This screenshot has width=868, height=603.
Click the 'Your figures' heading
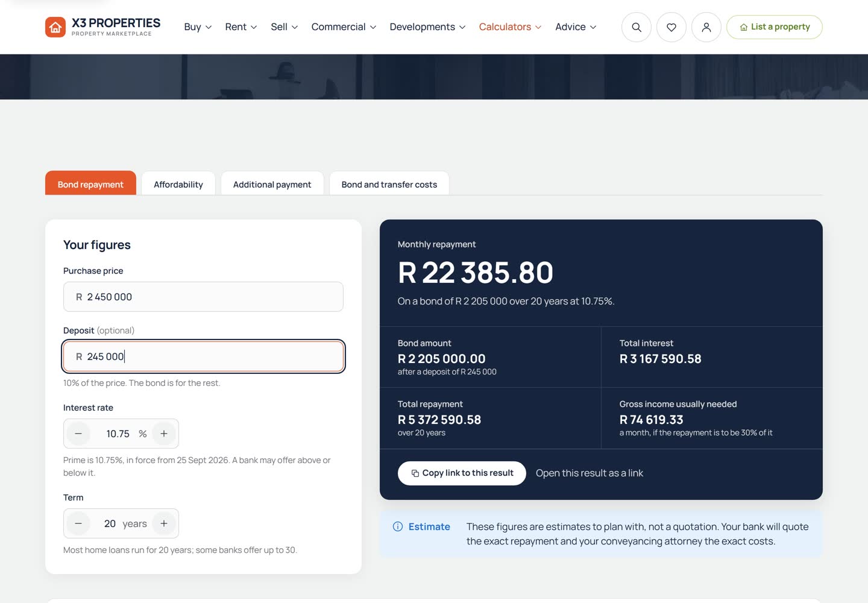(97, 245)
